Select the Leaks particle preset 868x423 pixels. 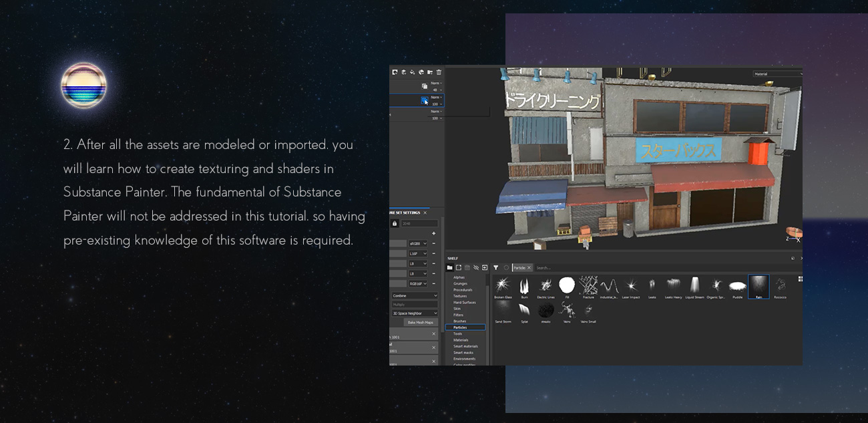652,287
